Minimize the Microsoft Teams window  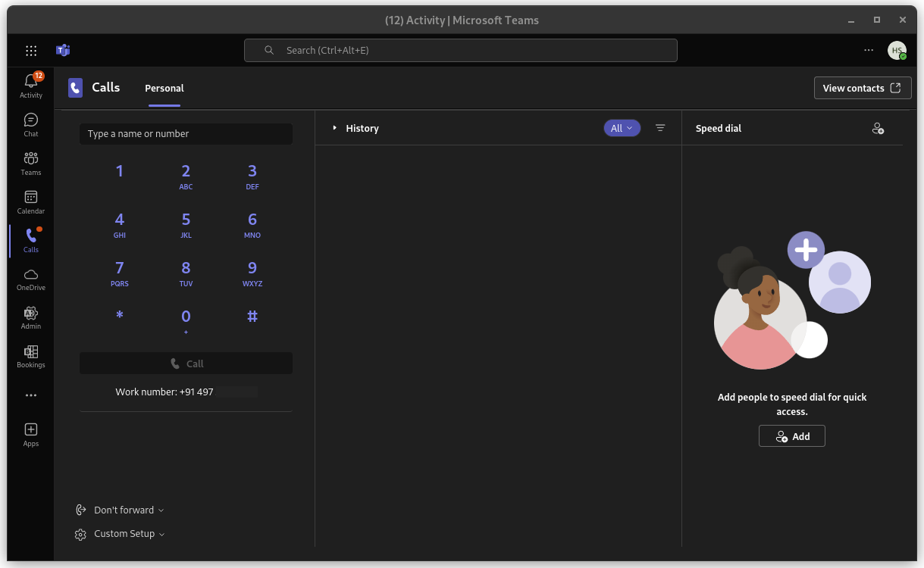pyautogui.click(x=851, y=20)
